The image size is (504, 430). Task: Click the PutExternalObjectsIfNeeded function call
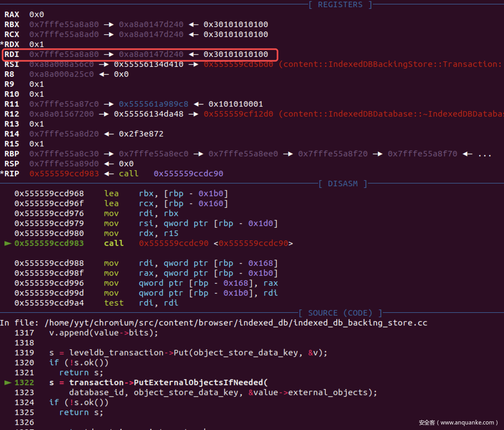click(x=198, y=382)
